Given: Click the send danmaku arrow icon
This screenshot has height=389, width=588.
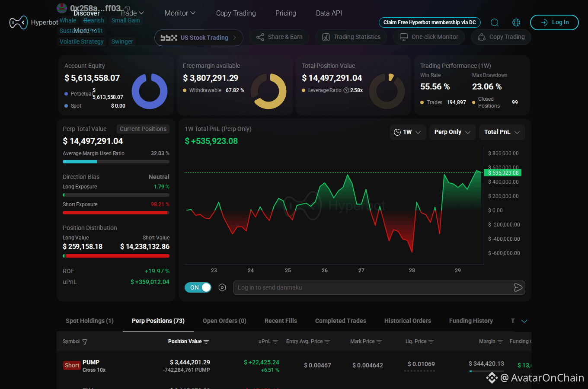Looking at the screenshot, I should pyautogui.click(x=518, y=287).
